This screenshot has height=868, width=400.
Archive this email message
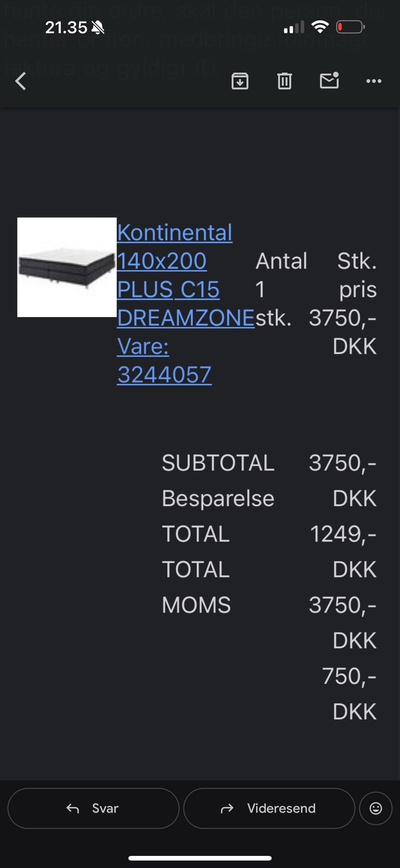click(x=240, y=81)
